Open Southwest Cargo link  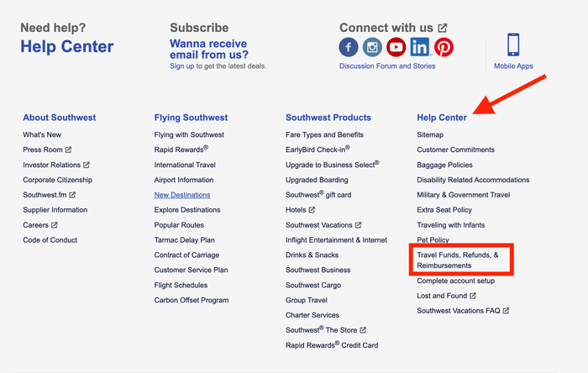313,286
